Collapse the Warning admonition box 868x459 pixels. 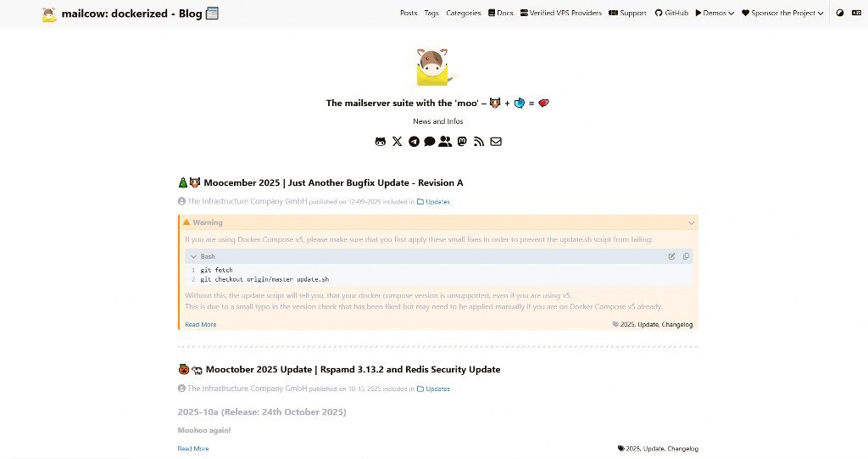692,223
